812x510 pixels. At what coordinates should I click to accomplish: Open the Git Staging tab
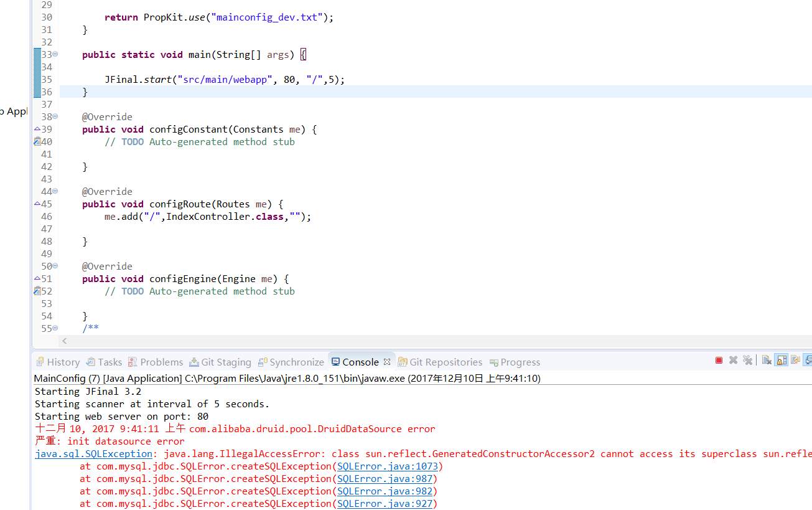(220, 362)
